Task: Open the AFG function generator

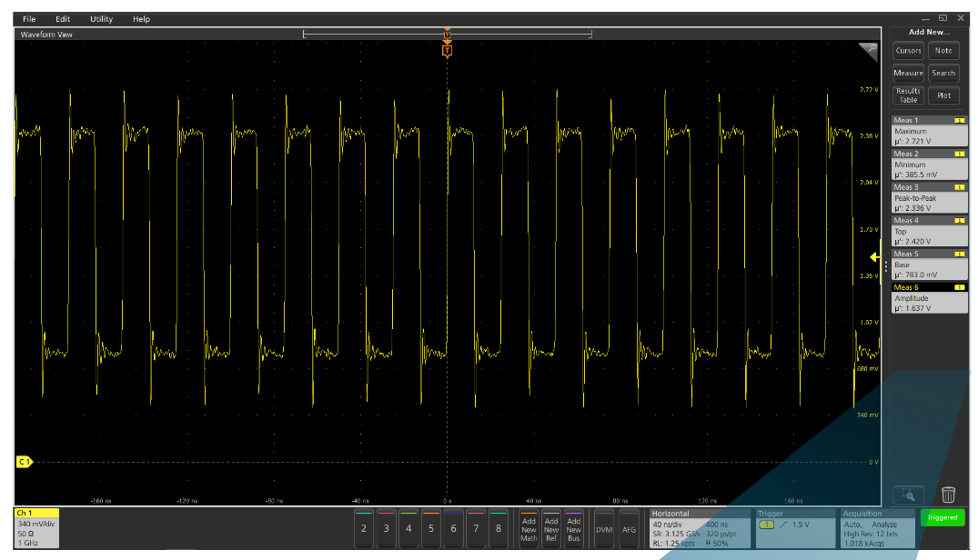Action: coord(629,528)
